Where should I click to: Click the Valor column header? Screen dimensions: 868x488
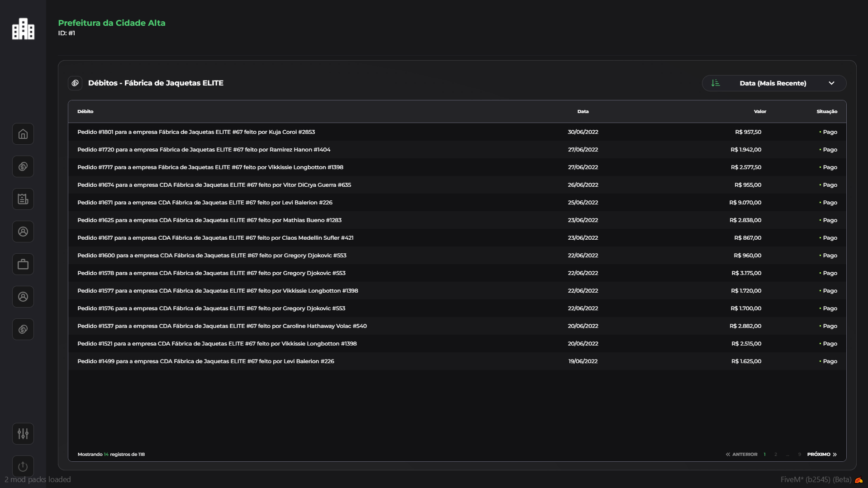point(760,112)
